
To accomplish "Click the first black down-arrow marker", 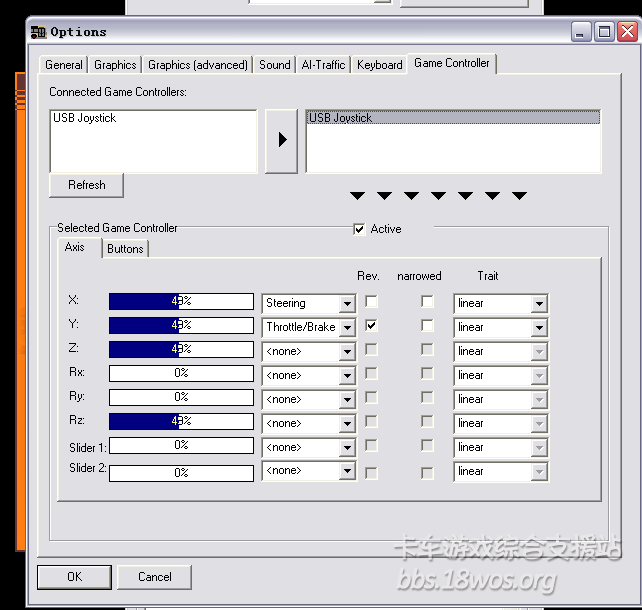I will tap(357, 196).
